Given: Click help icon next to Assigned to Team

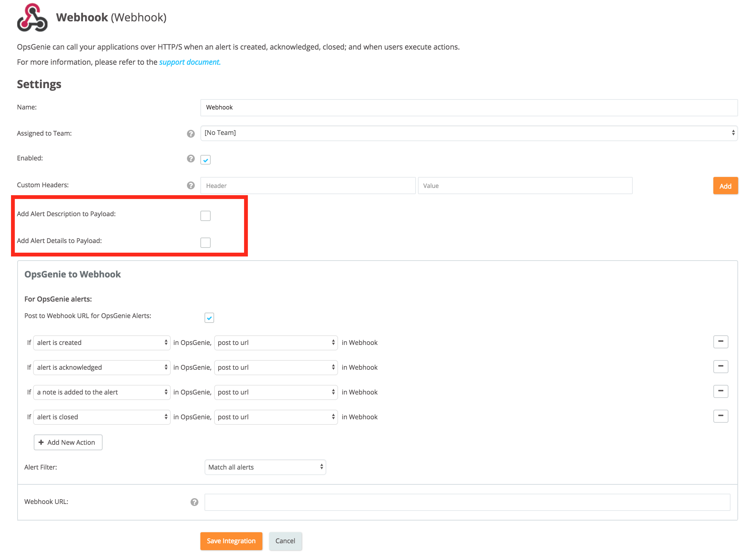Looking at the screenshot, I should coord(191,134).
